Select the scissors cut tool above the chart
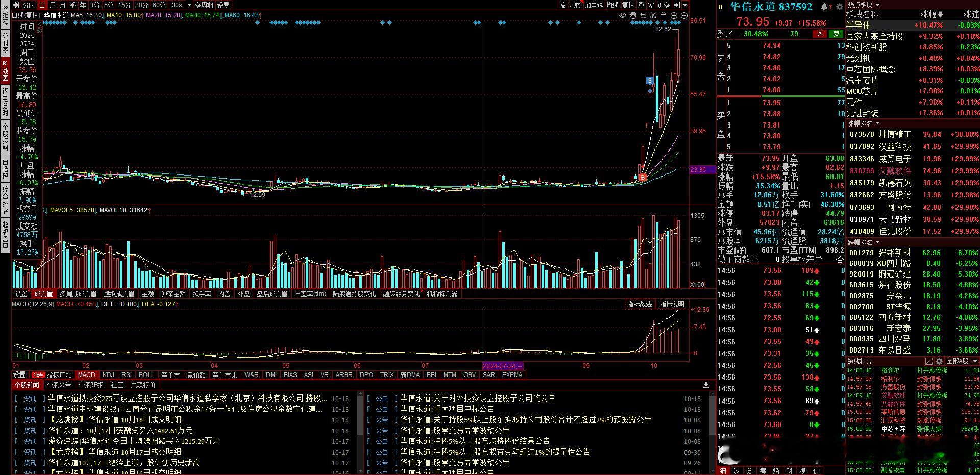The image size is (980, 475). 653,15
